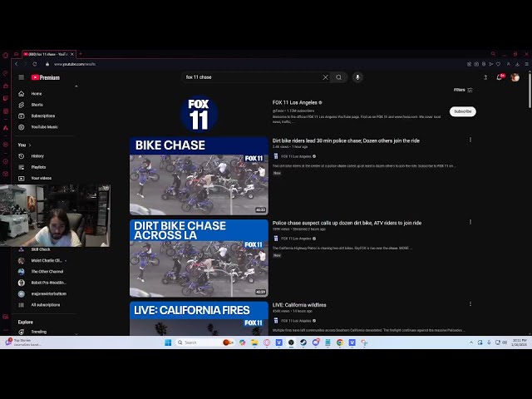Image resolution: width=532 pixels, height=399 pixels.
Task: Open the account avatar menu
Action: [515, 77]
